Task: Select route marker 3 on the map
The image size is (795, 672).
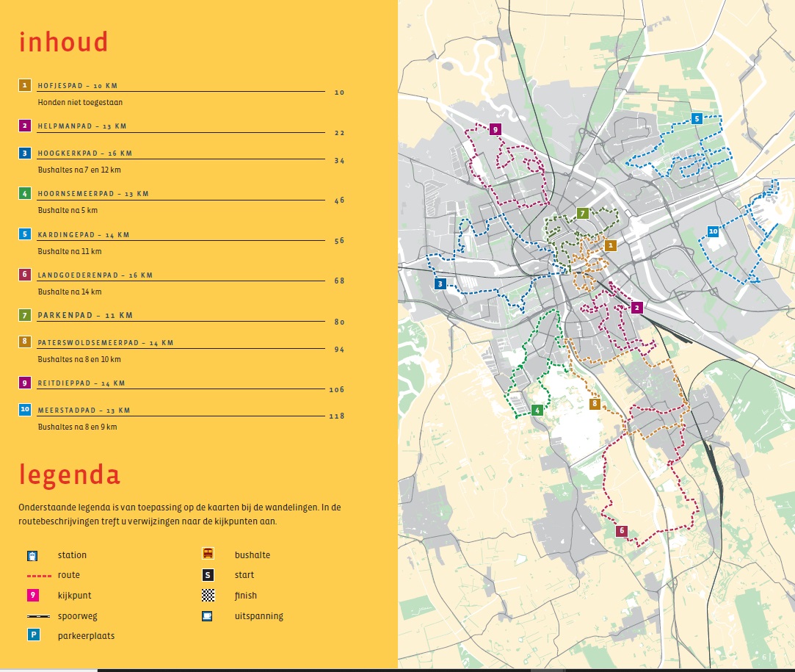Action: [x=439, y=284]
